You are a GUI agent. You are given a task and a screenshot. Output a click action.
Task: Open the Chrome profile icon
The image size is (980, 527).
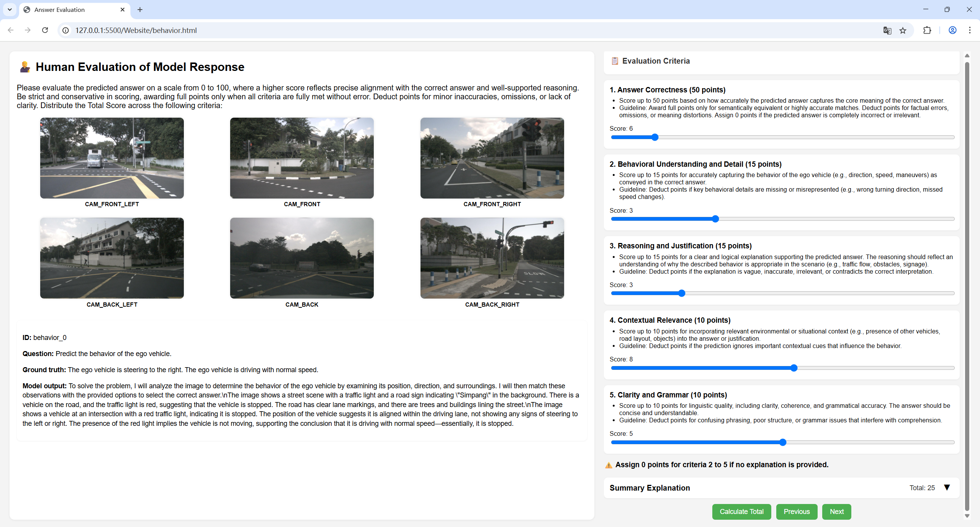(952, 30)
